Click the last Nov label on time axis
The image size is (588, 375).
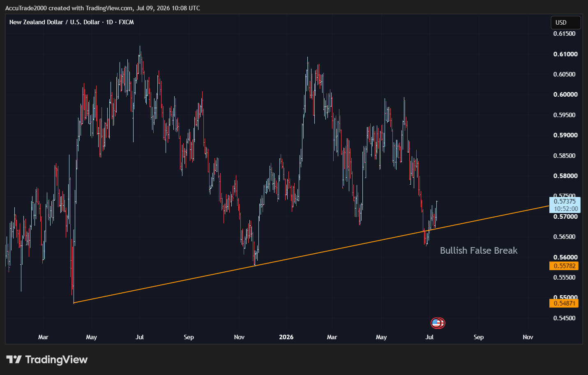(528, 337)
